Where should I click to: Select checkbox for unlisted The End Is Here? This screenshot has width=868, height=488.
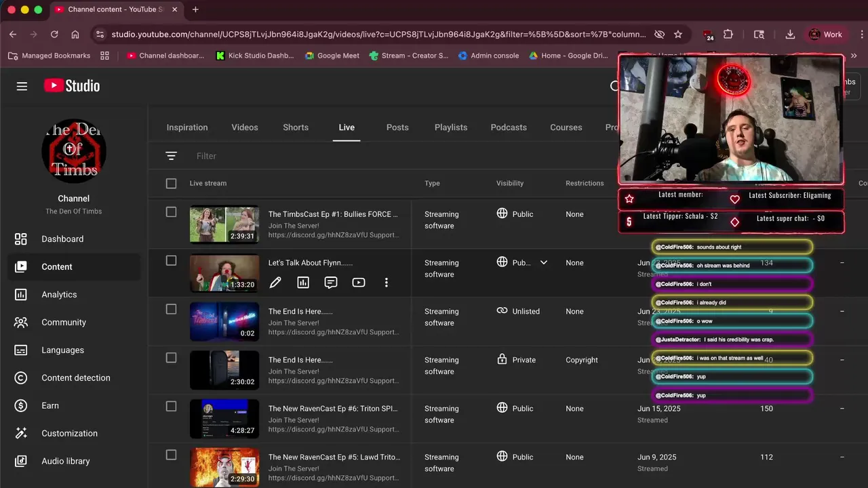pos(171,309)
